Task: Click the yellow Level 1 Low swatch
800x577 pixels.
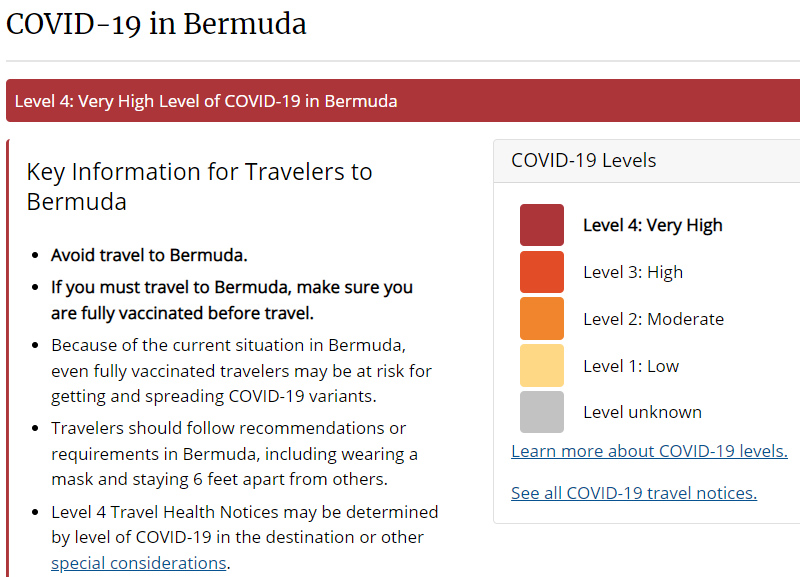Action: click(541, 366)
